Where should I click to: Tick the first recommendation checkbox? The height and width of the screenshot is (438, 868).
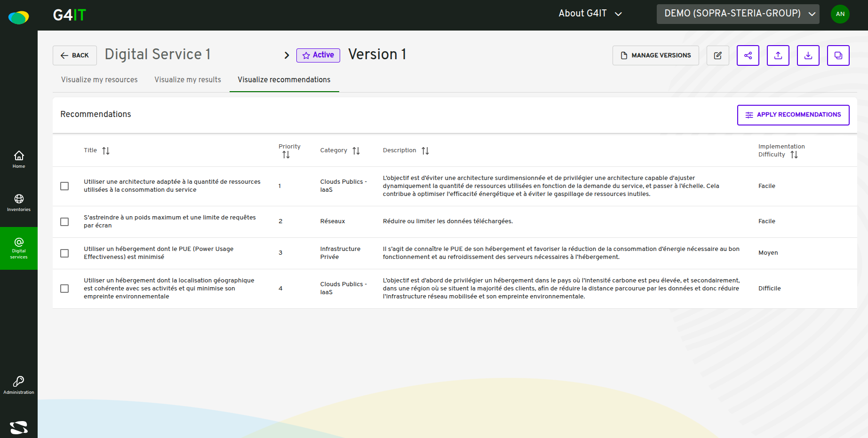pos(64,186)
